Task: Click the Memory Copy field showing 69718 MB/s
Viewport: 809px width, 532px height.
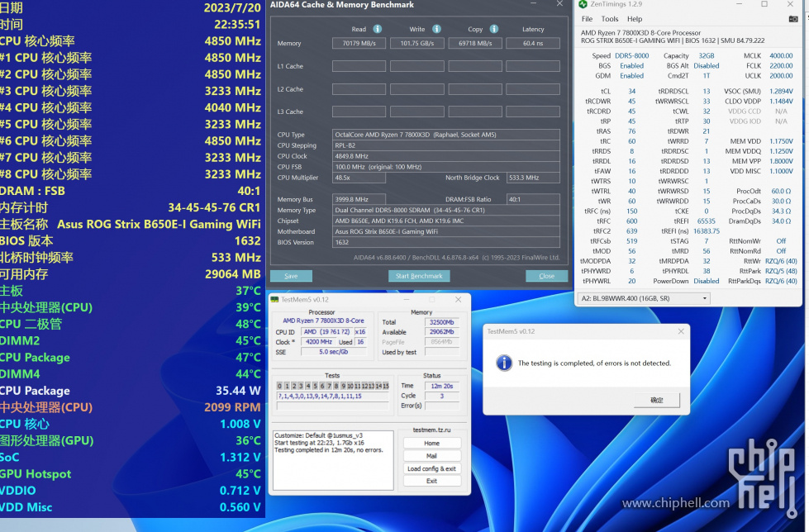Action: pyautogui.click(x=475, y=43)
